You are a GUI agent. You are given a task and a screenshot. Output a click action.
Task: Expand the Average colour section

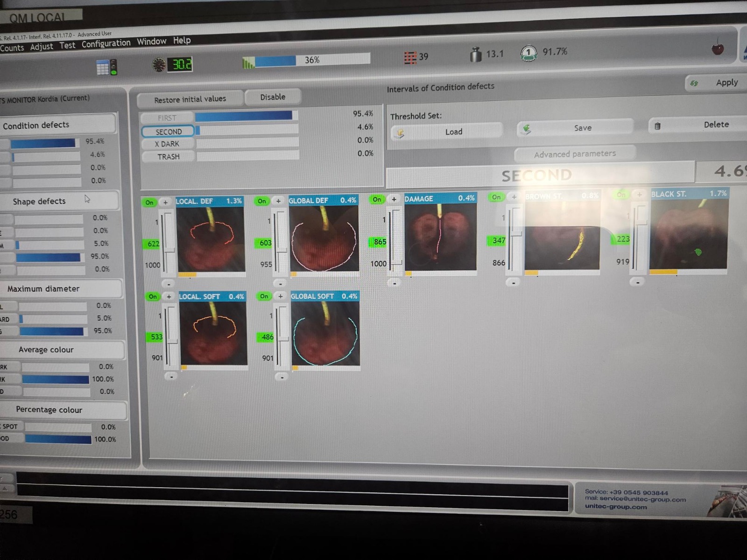tap(46, 350)
